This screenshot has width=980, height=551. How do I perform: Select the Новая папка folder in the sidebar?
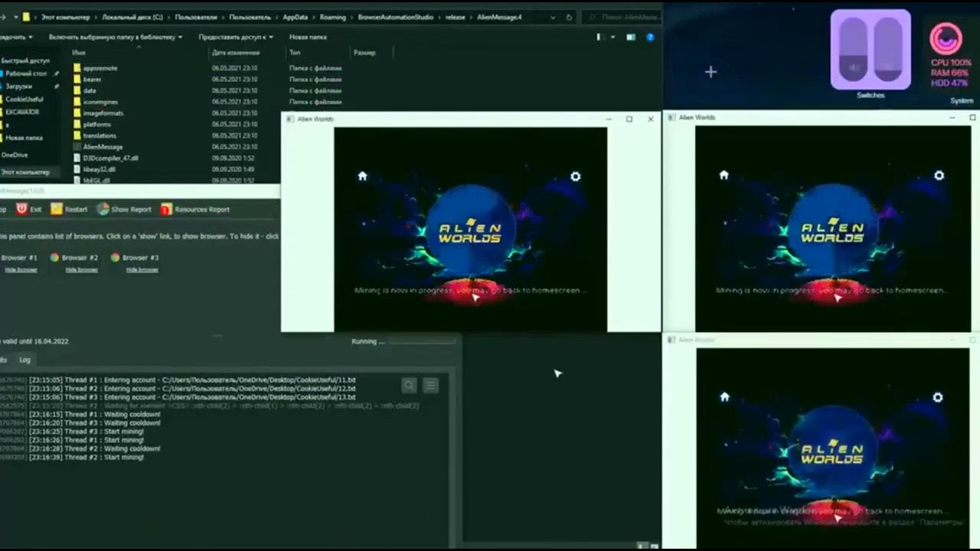(24, 138)
